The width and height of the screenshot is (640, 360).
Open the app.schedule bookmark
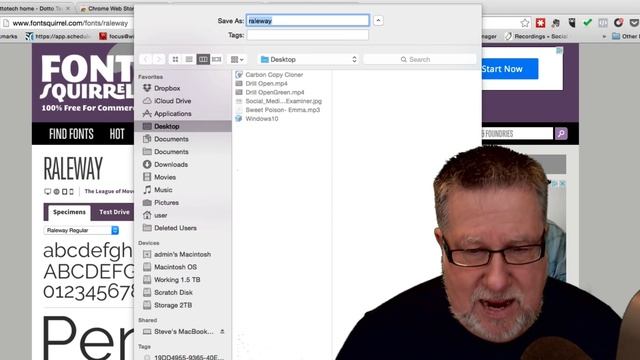[58, 36]
